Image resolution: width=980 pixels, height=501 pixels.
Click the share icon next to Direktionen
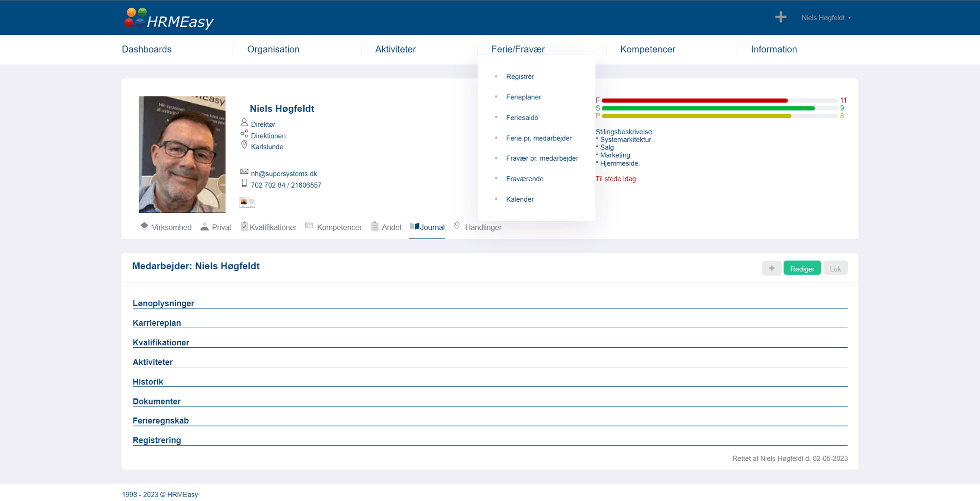tap(244, 134)
